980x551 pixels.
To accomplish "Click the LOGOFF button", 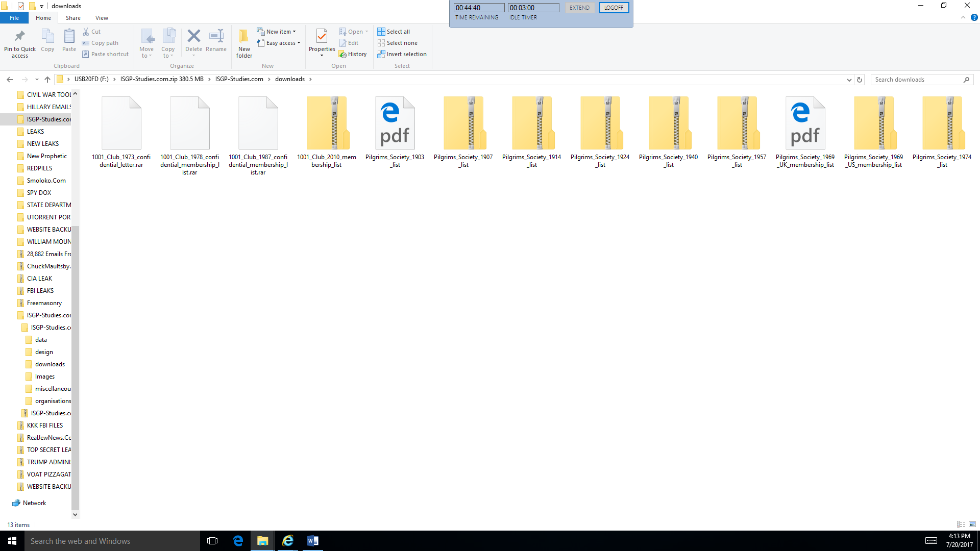I will point(614,8).
